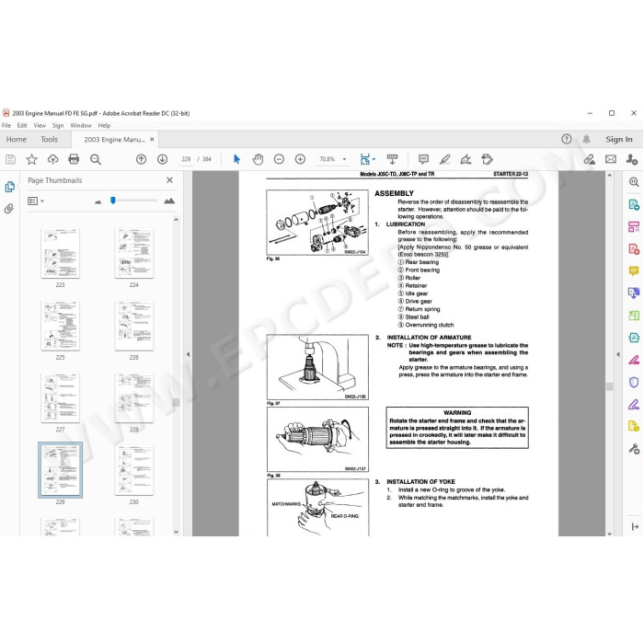Send the file by email

(x=611, y=159)
